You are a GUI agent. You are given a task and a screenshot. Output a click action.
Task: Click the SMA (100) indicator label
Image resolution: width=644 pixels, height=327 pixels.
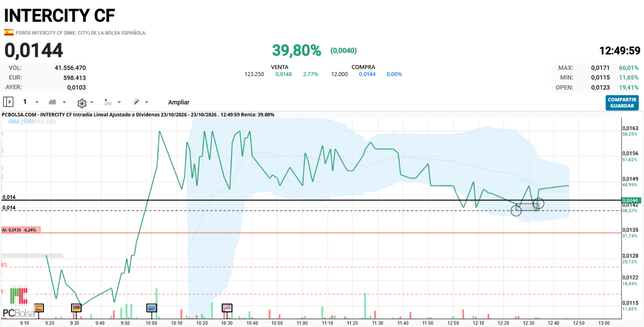click(20, 121)
